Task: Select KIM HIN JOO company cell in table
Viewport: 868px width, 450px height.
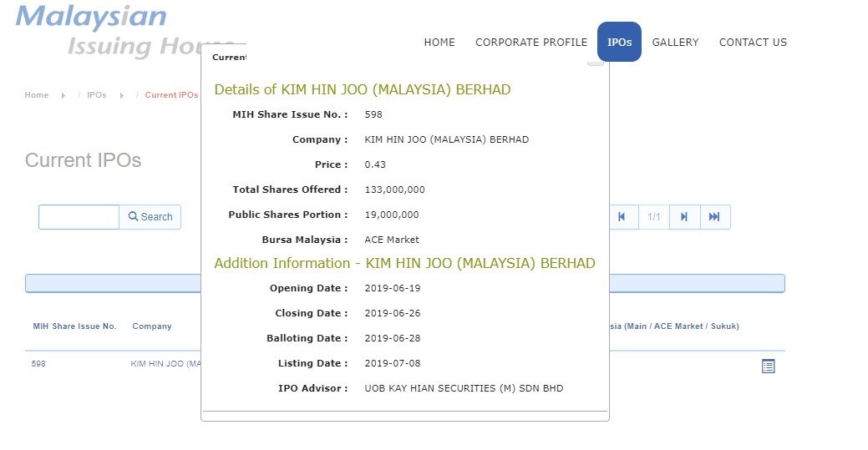Action: coord(165,364)
